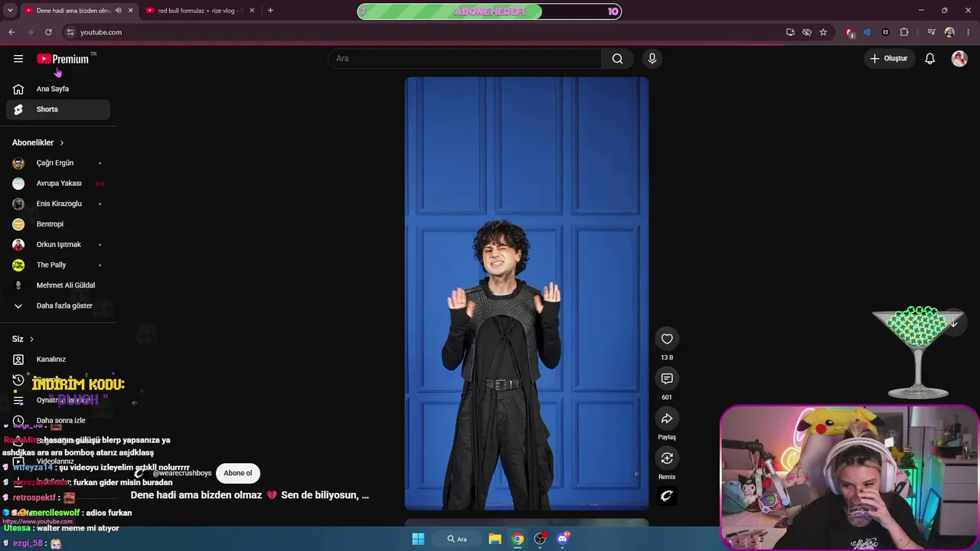
Task: Open Mehmet Ali Güldal channel subscription
Action: 58,285
